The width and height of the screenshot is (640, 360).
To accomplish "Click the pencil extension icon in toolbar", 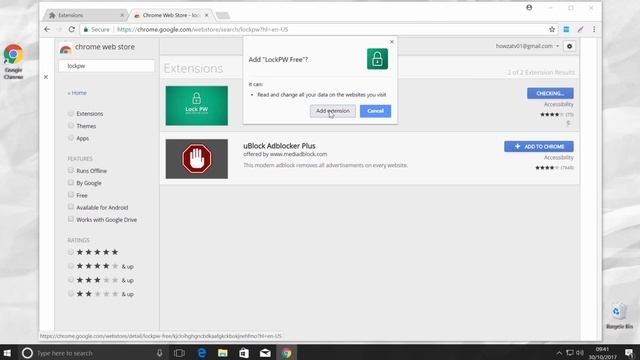I will pyautogui.click(x=580, y=29).
